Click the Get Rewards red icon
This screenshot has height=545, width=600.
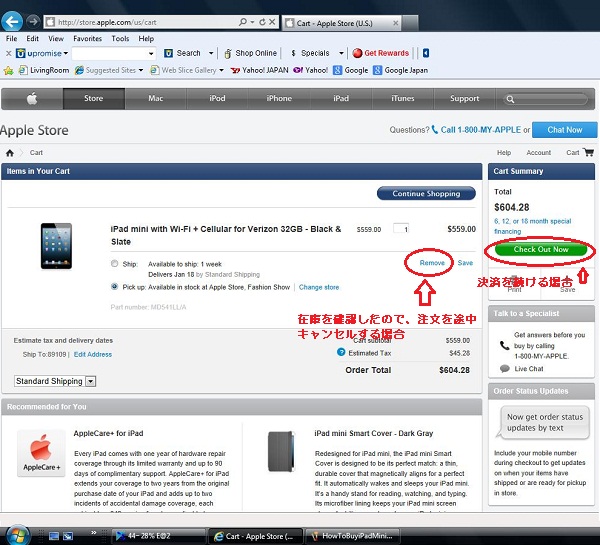click(x=357, y=53)
